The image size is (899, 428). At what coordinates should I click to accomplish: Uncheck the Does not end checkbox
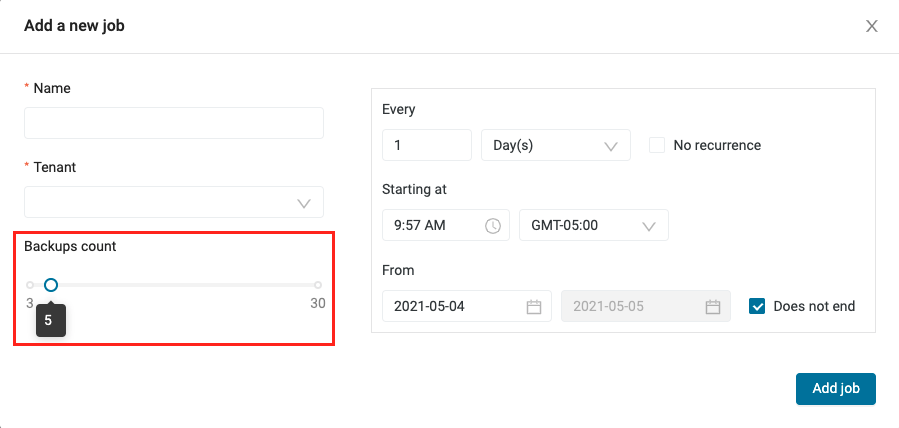[757, 306]
